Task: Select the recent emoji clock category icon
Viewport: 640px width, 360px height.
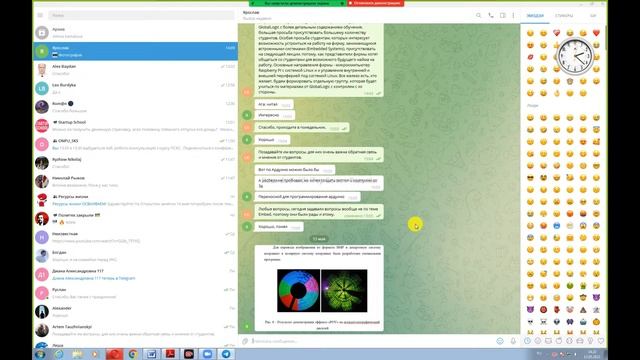Action: tap(527, 340)
